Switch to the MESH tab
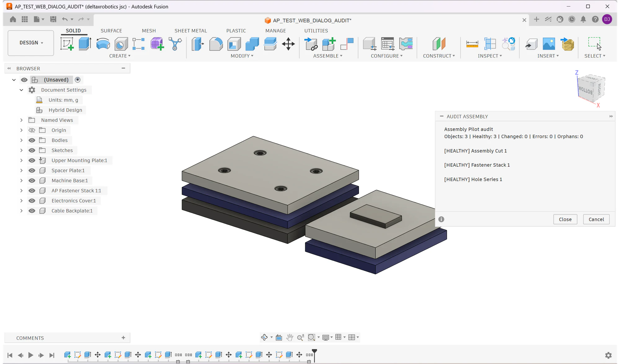Image resolution: width=620 pixels, height=364 pixels. (149, 31)
